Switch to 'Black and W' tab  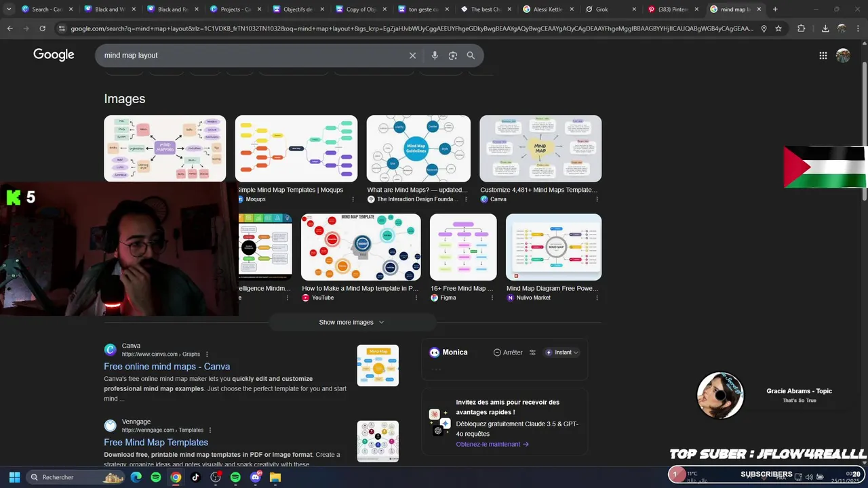pos(108,9)
